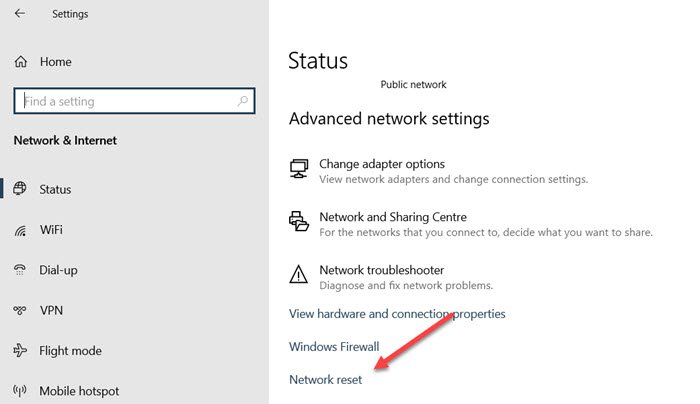Select the Status globe icon
700x404 pixels.
(20, 188)
